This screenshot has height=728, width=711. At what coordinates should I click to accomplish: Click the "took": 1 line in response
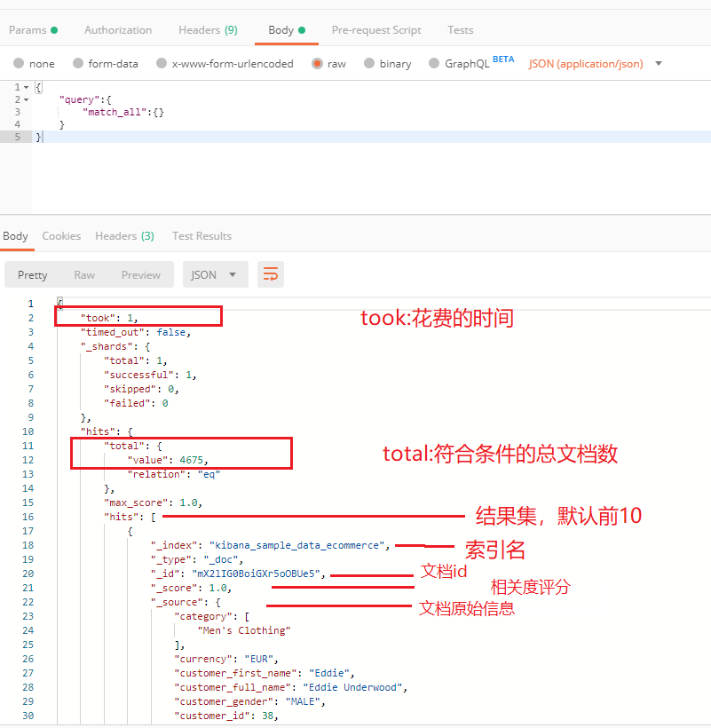[x=109, y=318]
